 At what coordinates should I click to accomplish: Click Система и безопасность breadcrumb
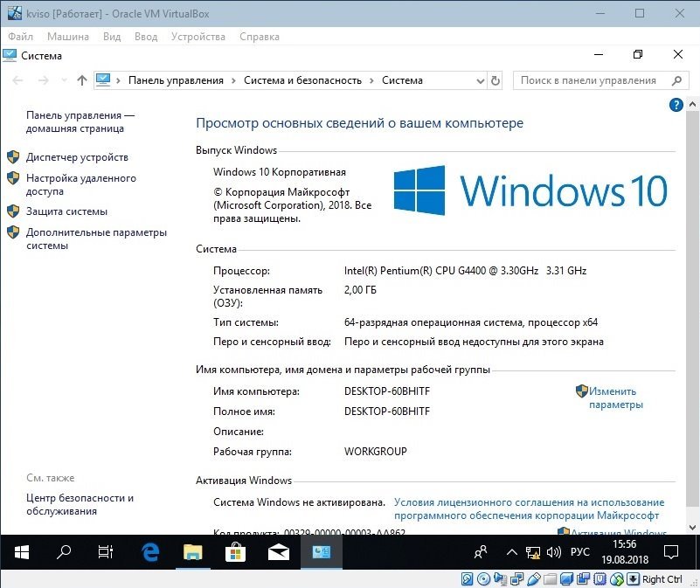coord(302,80)
